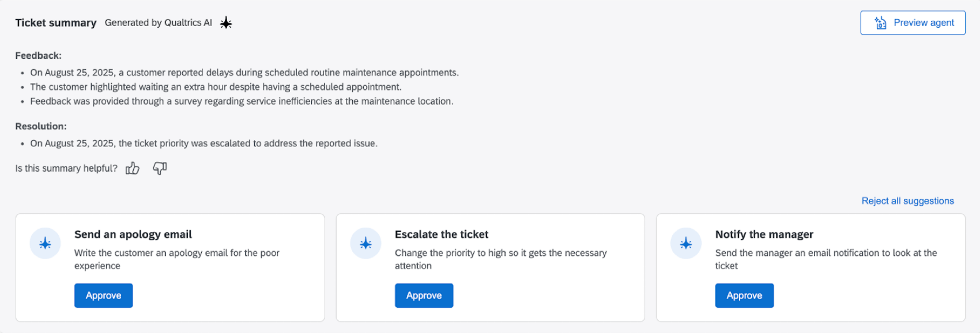Click the Ticket summary heading

[x=55, y=22]
